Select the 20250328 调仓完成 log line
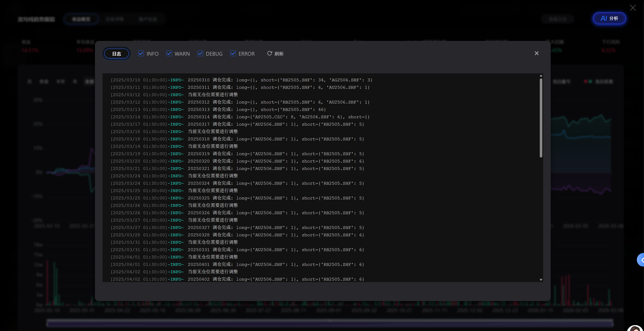This screenshot has height=331, width=644. pos(238,235)
